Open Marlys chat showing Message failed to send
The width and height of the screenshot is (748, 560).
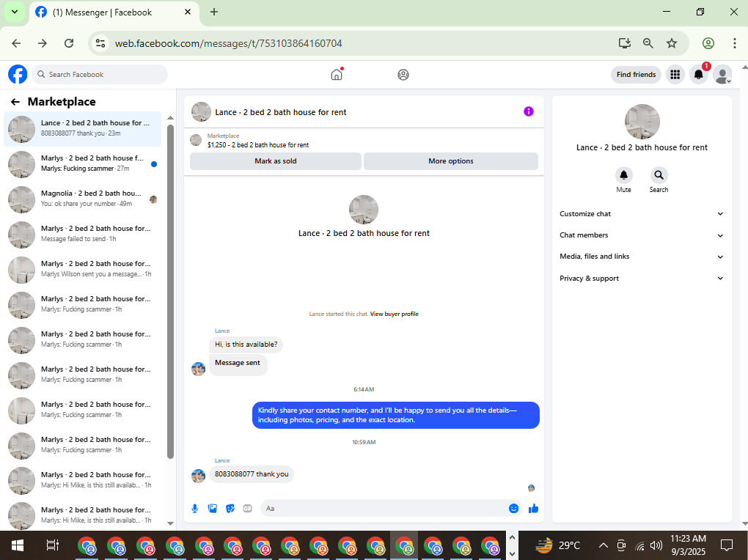pyautogui.click(x=83, y=235)
